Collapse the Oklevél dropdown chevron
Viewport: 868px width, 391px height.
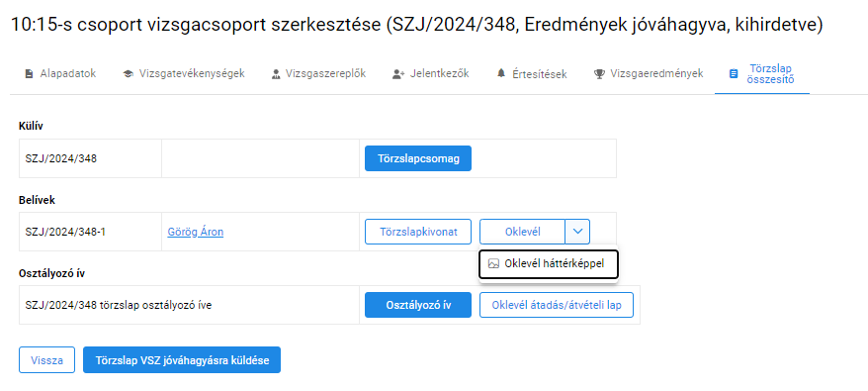[x=577, y=232]
